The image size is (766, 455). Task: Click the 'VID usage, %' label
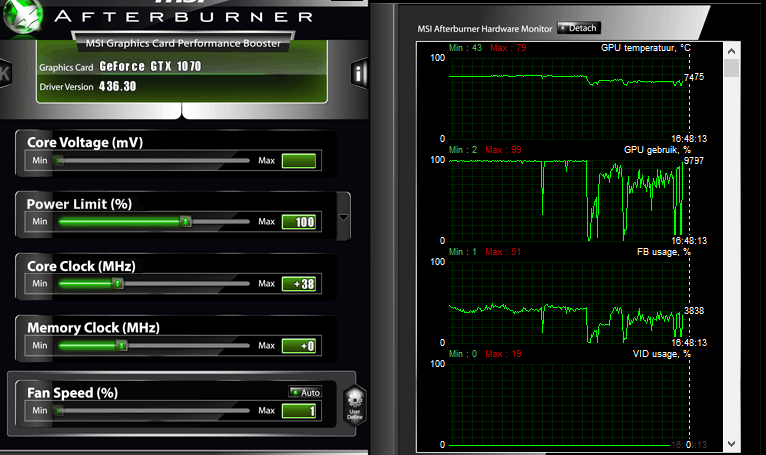tap(661, 354)
